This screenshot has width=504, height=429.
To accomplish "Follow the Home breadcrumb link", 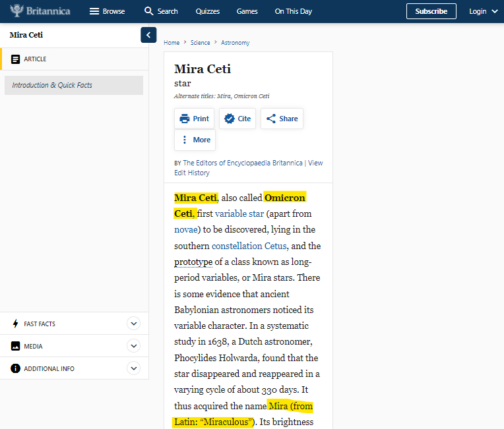I will click(x=172, y=43).
